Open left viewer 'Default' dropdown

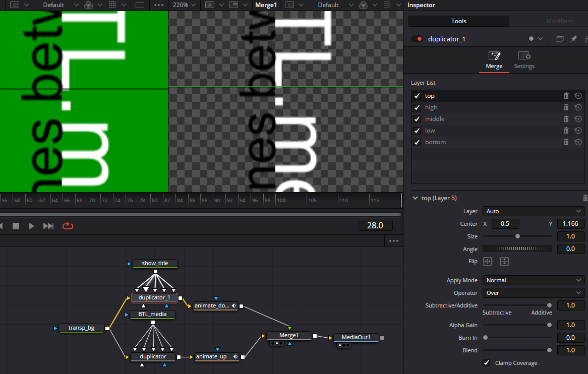(61, 5)
